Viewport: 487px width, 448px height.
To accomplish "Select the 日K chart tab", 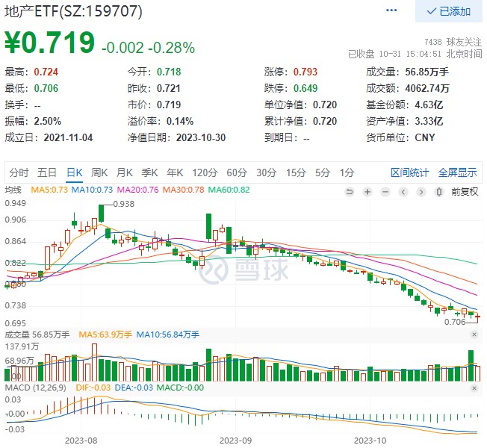I will [75, 172].
